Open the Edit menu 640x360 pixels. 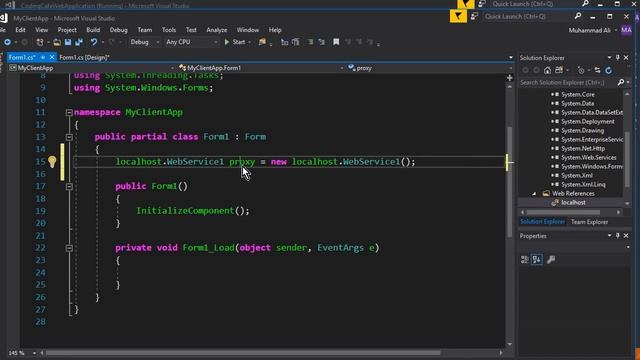click(20, 30)
